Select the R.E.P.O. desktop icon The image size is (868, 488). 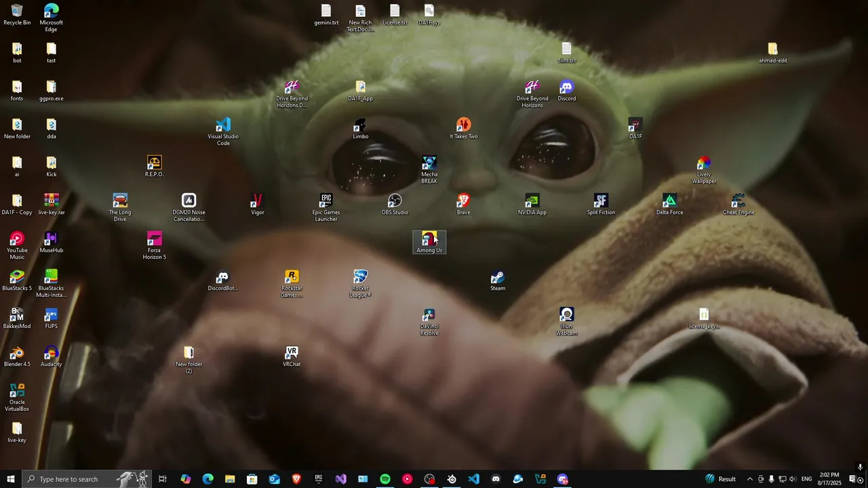(x=154, y=167)
